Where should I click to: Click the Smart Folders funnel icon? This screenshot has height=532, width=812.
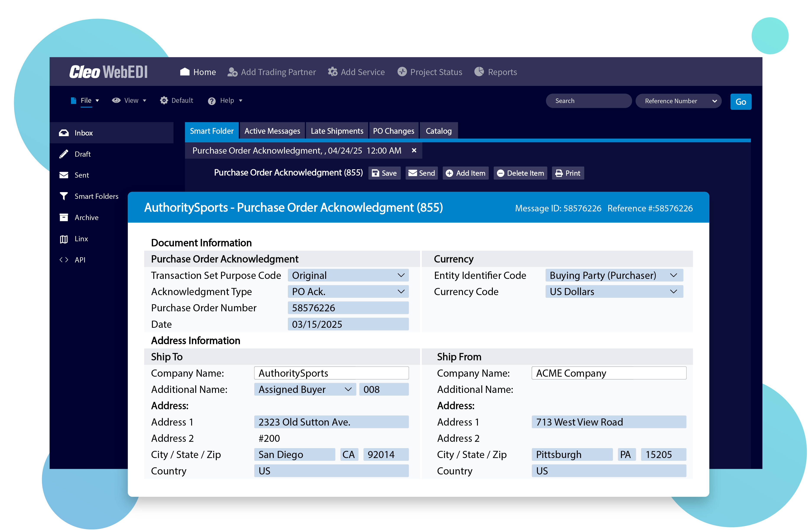(64, 196)
